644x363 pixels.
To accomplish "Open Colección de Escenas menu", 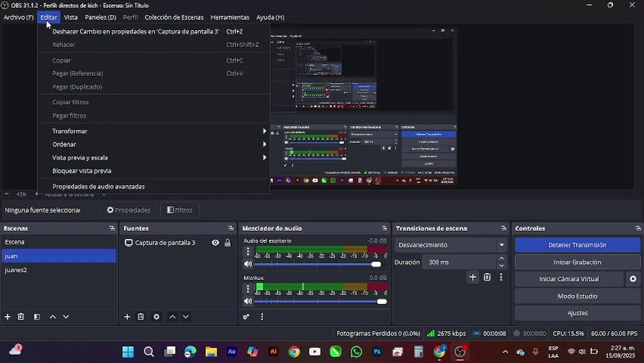I will [x=174, y=17].
